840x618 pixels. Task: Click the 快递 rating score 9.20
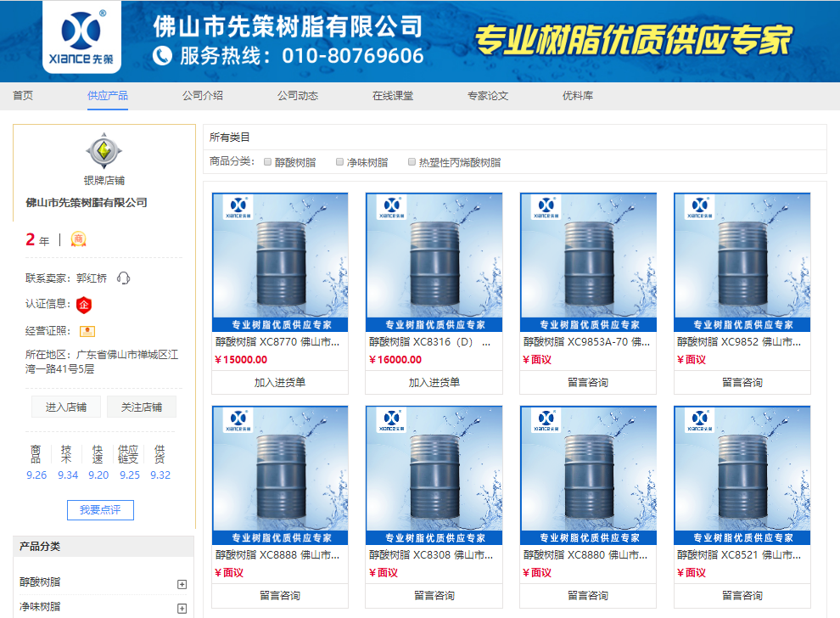(98, 475)
